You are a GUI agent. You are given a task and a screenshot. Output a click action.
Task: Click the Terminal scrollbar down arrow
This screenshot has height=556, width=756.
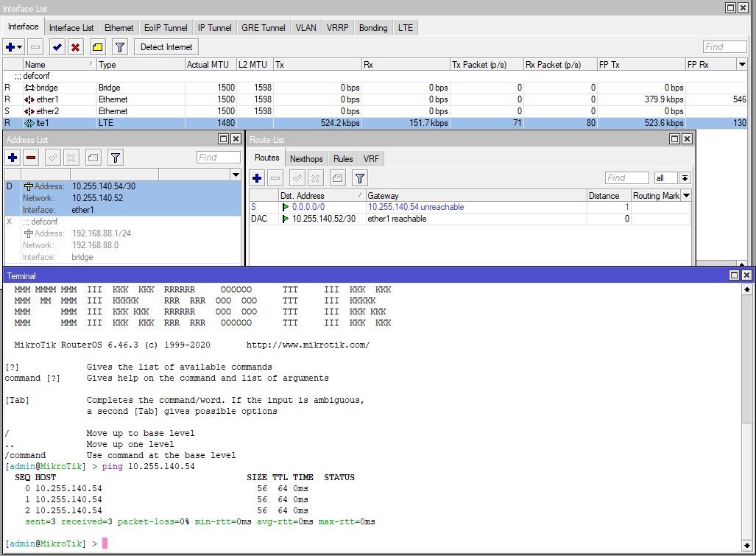point(747,546)
